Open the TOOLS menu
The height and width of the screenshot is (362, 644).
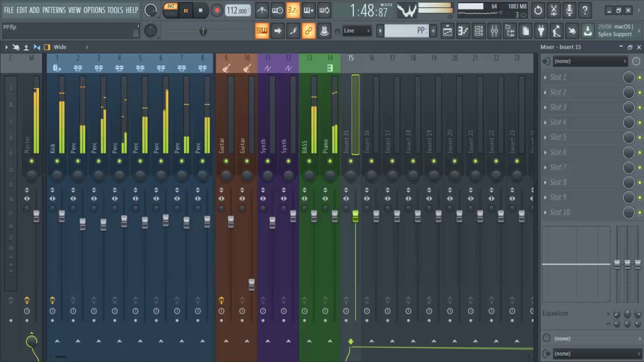115,10
